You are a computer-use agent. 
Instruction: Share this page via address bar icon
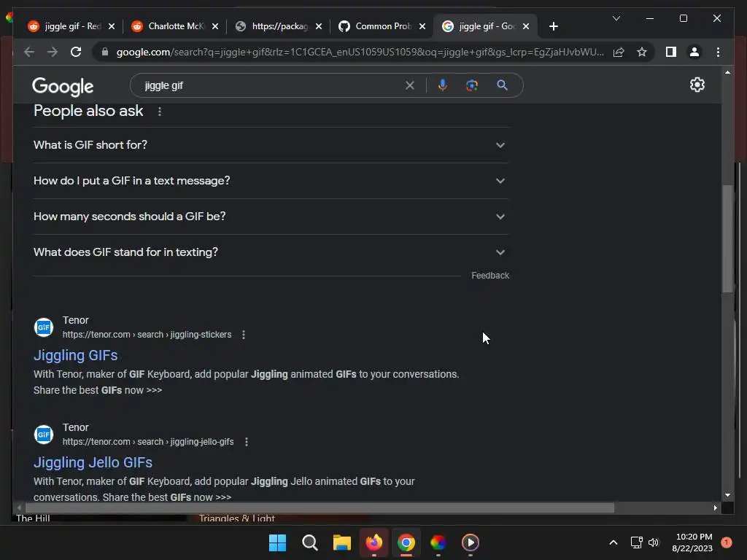click(x=619, y=52)
